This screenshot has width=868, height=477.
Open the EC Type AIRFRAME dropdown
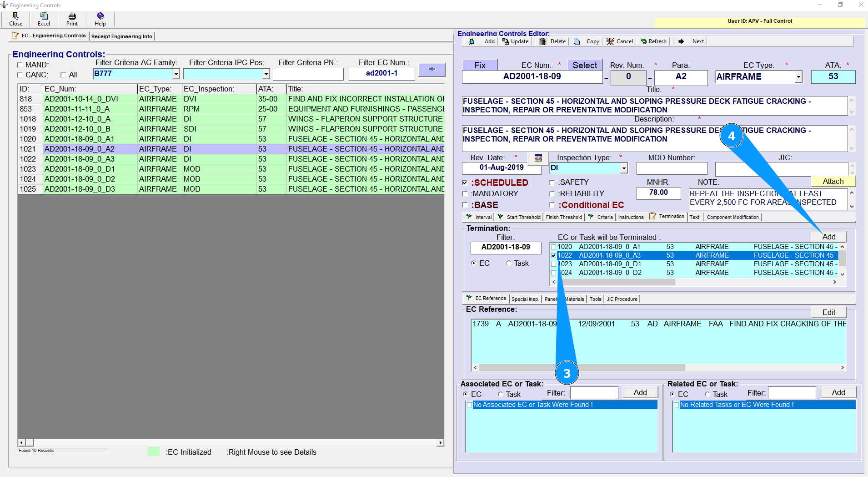[x=798, y=77]
